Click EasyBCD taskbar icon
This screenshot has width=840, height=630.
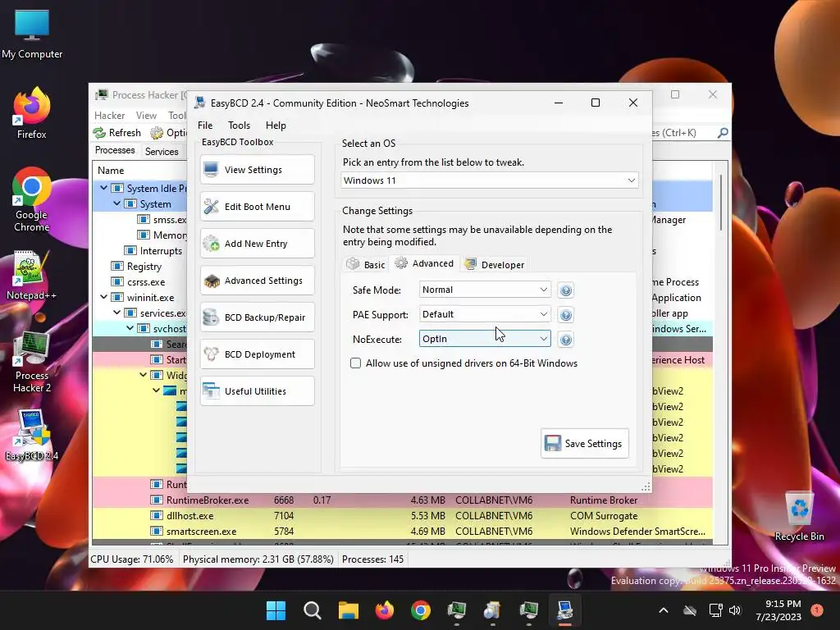pyautogui.click(x=565, y=610)
